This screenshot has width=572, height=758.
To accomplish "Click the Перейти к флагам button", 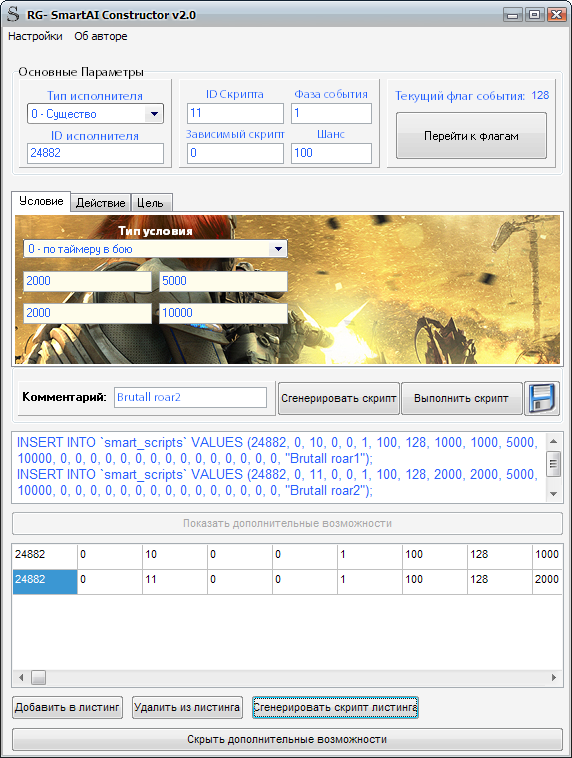I will (x=471, y=136).
